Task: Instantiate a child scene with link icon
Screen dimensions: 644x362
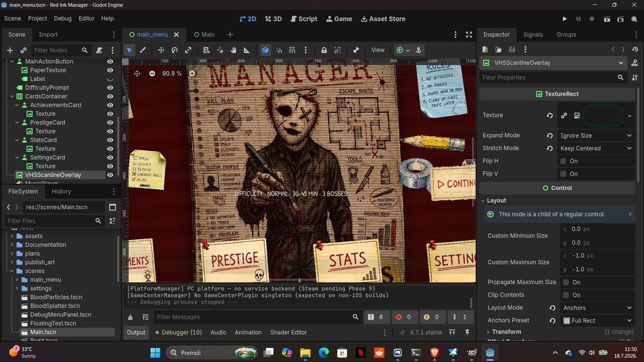Action: (x=23, y=50)
